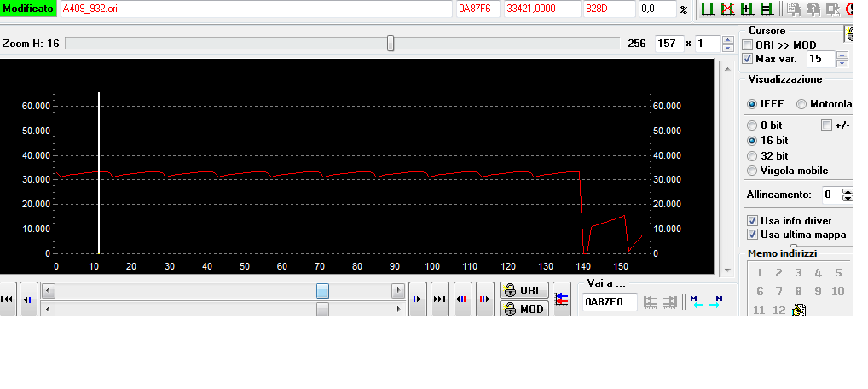
Task: Click the second greyed copy-map toolbar icon
Action: (813, 9)
